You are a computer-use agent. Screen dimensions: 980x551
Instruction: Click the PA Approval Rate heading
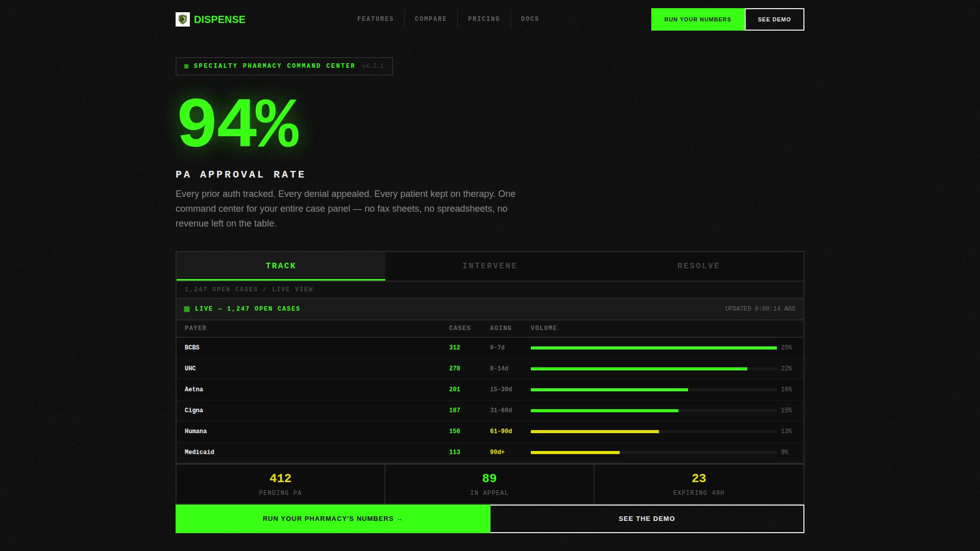coord(240,174)
